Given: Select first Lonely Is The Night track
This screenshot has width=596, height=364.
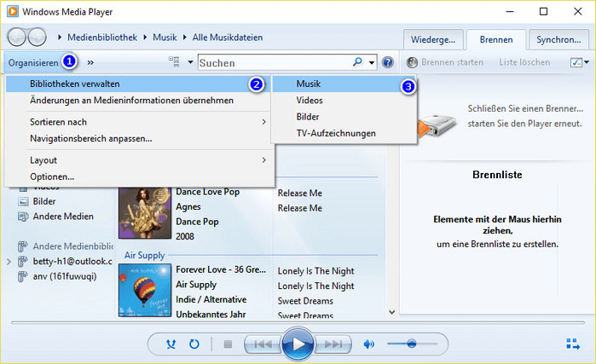Looking at the screenshot, I should point(315,271).
